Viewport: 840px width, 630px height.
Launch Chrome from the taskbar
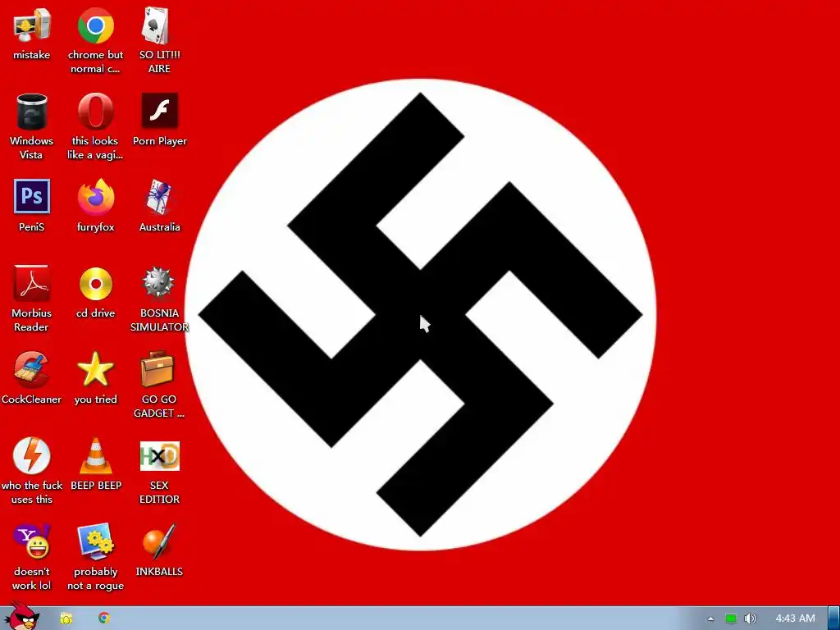(104, 619)
